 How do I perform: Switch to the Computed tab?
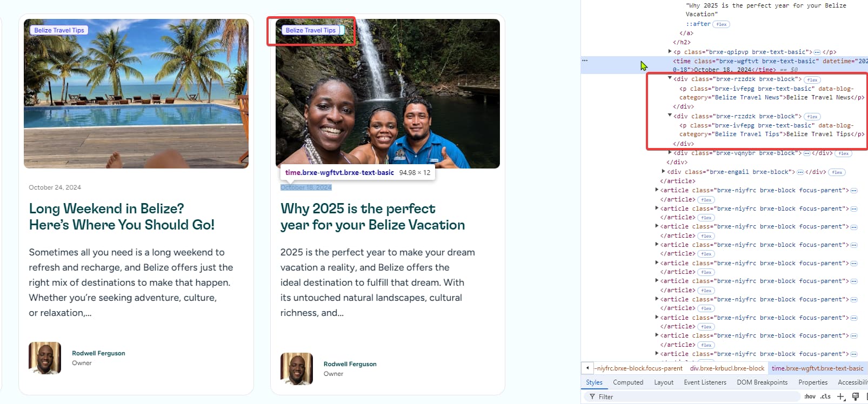tap(627, 382)
